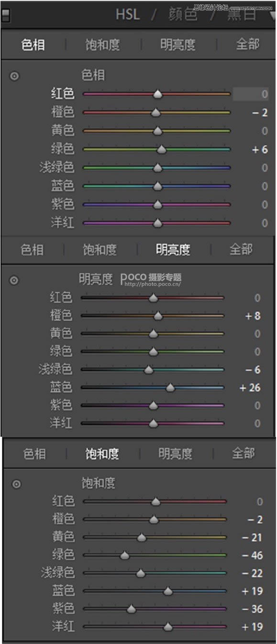Activate targeted adjustment tool beside 明亮度 title
Screen dimensions: 277x644
14,280
